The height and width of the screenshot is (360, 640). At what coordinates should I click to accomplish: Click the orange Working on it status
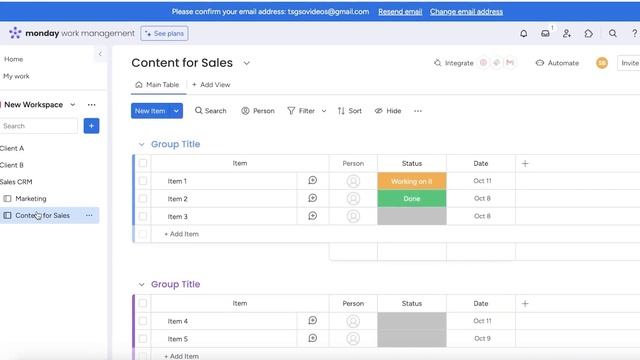[412, 181]
